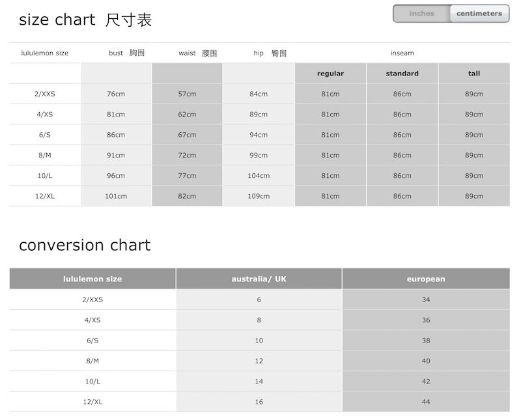521x420 pixels.
Task: Click the australia/ UK conversion header
Action: [x=259, y=279]
